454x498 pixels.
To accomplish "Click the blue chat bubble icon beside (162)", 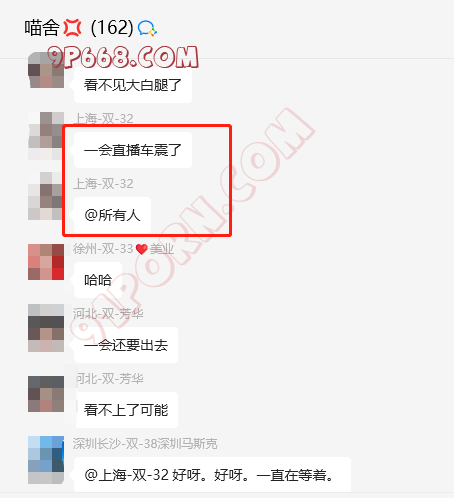I will [147, 28].
